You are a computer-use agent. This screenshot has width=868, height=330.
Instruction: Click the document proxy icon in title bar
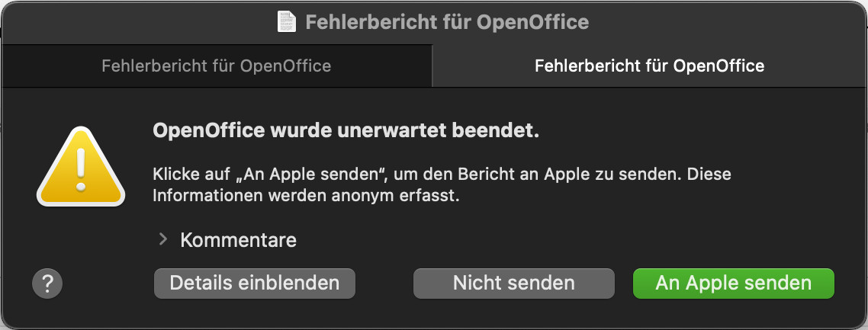click(x=287, y=22)
